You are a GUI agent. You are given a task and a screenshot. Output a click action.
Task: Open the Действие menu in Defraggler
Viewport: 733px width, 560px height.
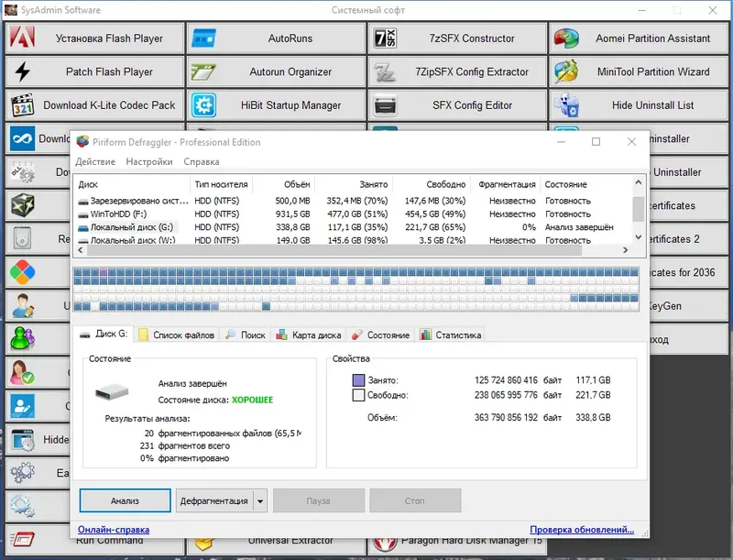(95, 161)
